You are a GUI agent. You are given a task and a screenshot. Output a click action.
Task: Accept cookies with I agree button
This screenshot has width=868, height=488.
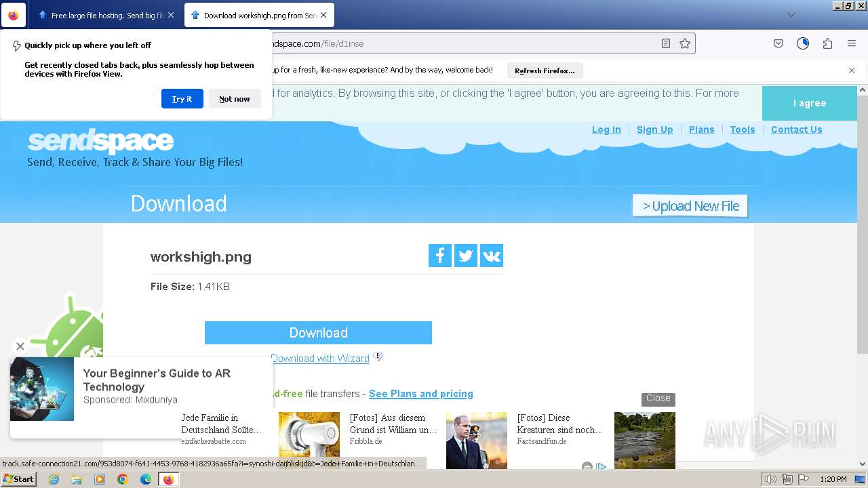pyautogui.click(x=810, y=103)
